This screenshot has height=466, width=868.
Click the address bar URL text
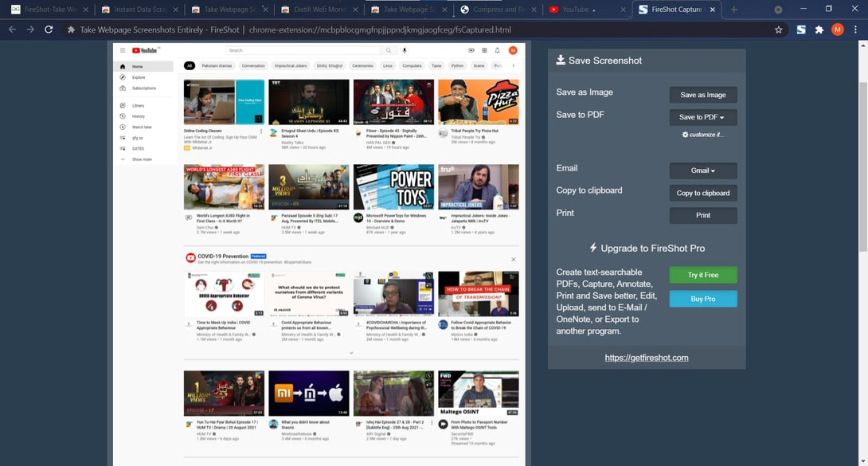coord(380,30)
